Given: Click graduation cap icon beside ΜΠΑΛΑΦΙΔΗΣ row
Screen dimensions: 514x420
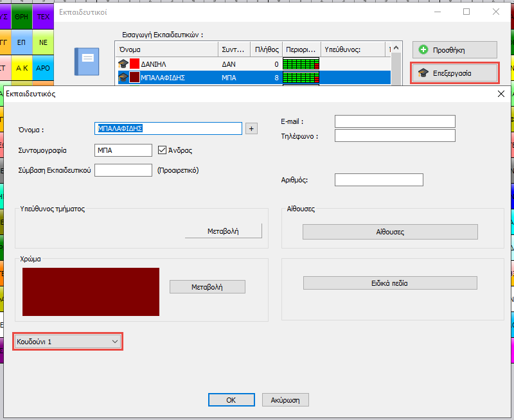Looking at the screenshot, I should pyautogui.click(x=123, y=77).
